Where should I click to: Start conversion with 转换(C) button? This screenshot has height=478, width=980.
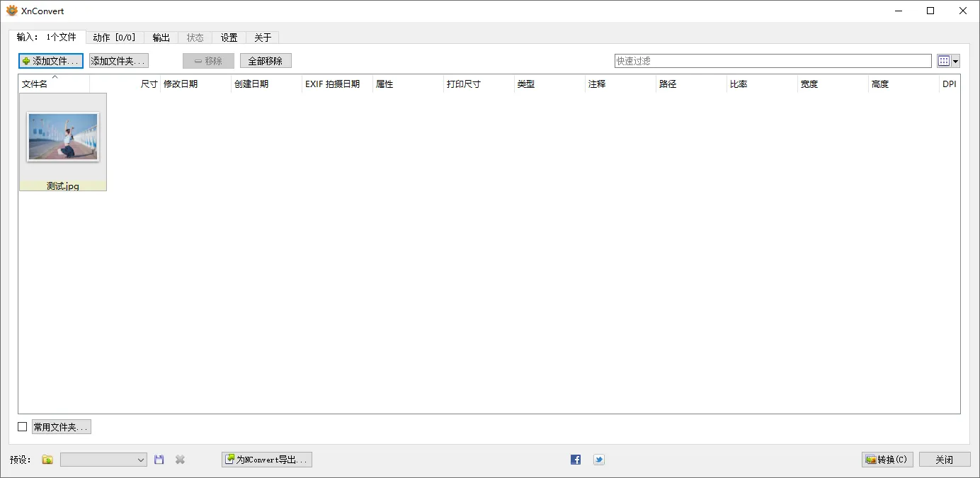click(887, 460)
